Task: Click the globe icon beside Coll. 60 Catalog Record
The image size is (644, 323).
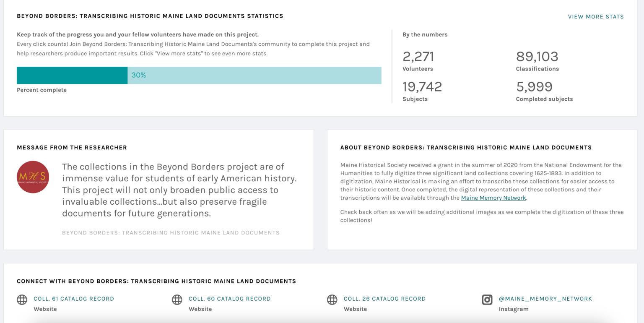Action: pyautogui.click(x=177, y=300)
